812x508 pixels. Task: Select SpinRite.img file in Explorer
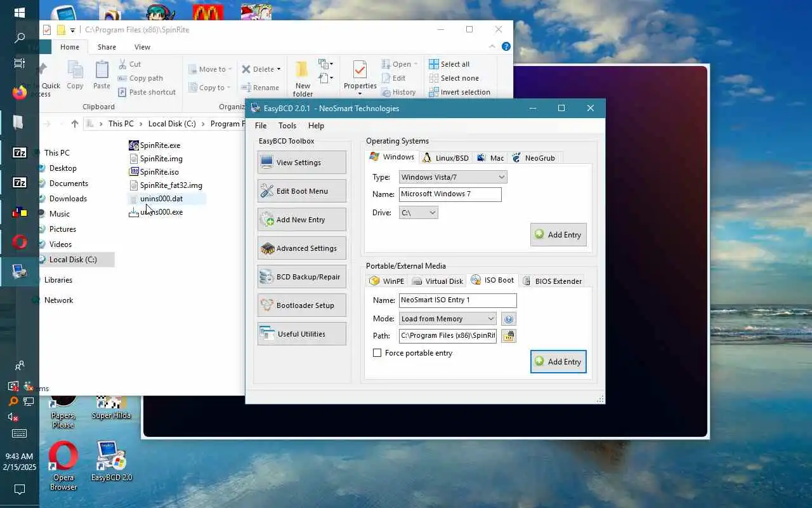pyautogui.click(x=155, y=159)
